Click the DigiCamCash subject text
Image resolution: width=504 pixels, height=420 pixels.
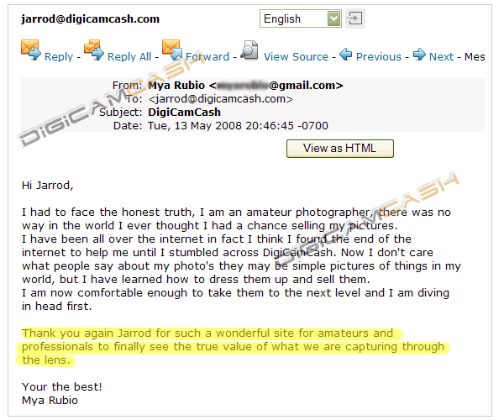tap(184, 113)
